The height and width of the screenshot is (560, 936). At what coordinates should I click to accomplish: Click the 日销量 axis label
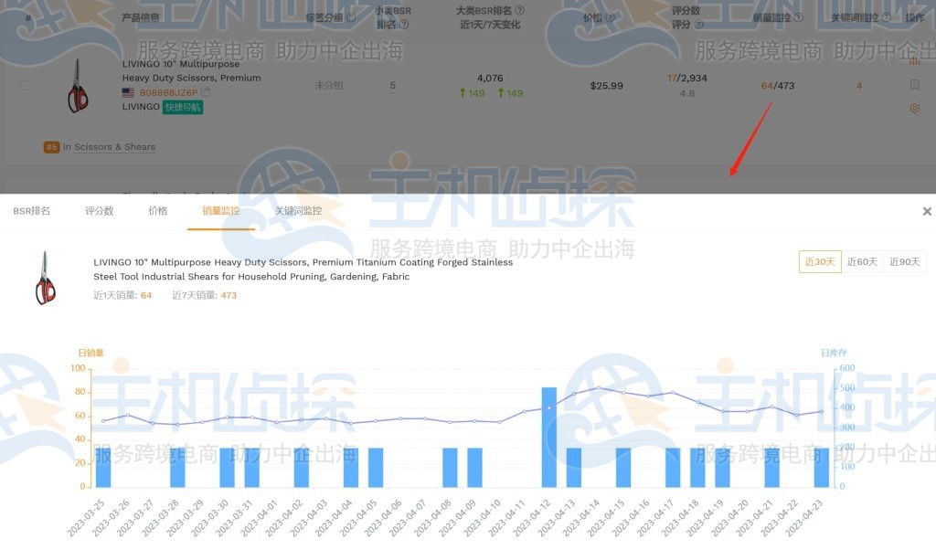90,353
